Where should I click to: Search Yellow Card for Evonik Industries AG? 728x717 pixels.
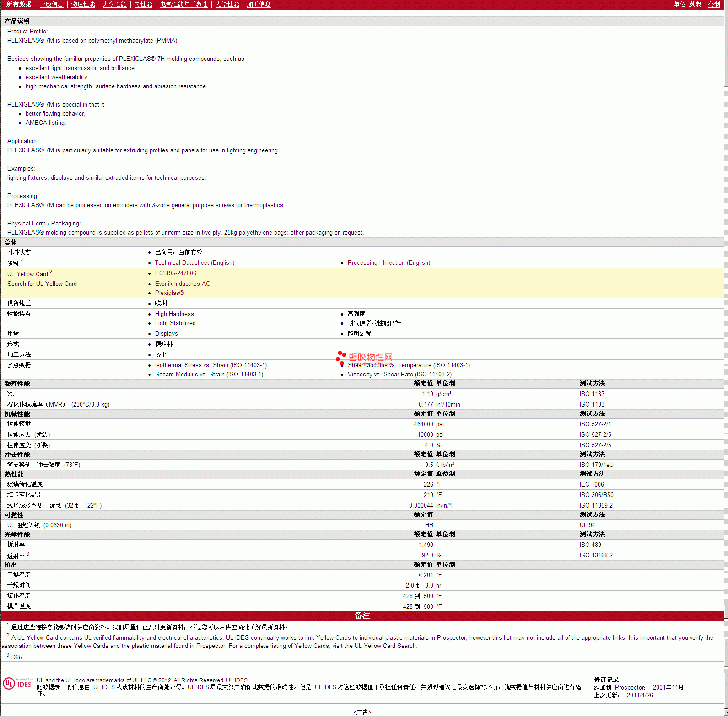tap(183, 284)
